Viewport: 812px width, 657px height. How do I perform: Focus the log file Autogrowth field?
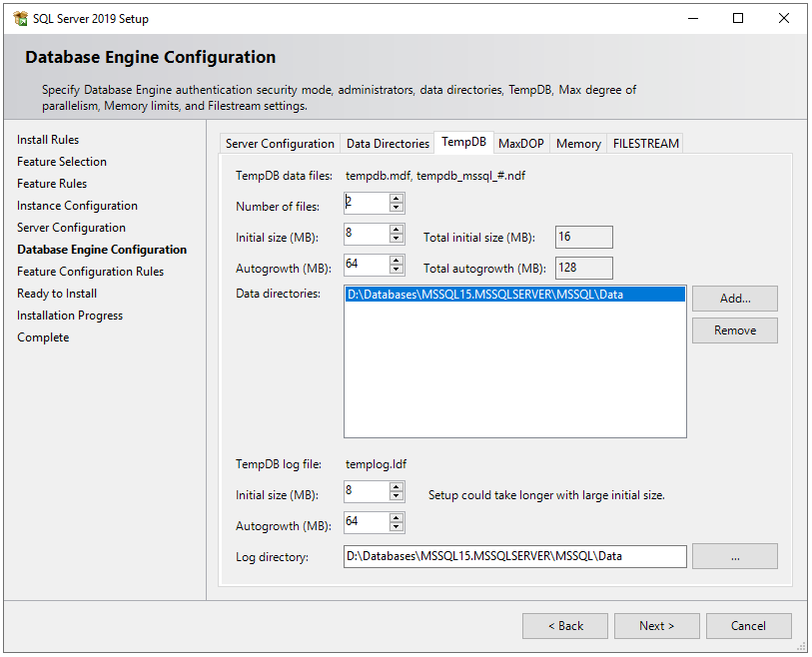click(x=367, y=522)
